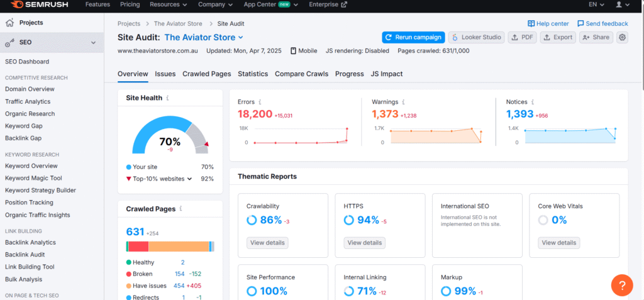Open Features in the top menu
This screenshot has width=644, height=300.
(97, 4)
